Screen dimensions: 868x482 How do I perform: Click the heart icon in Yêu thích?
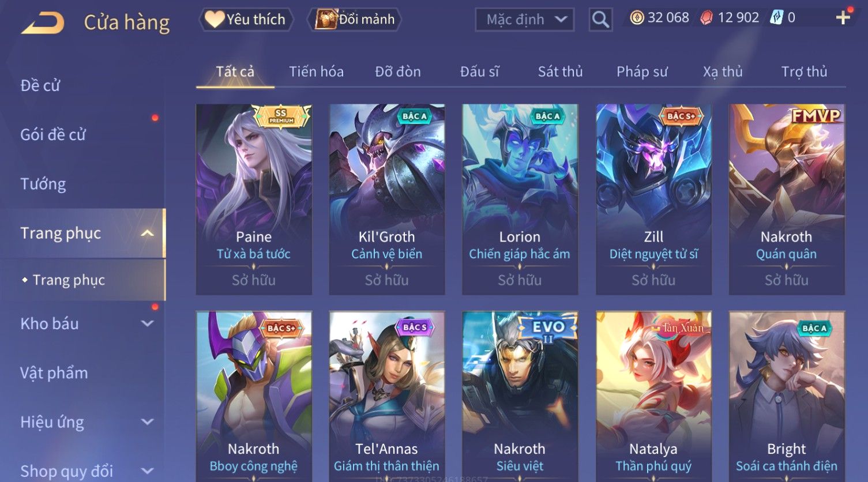tap(214, 20)
